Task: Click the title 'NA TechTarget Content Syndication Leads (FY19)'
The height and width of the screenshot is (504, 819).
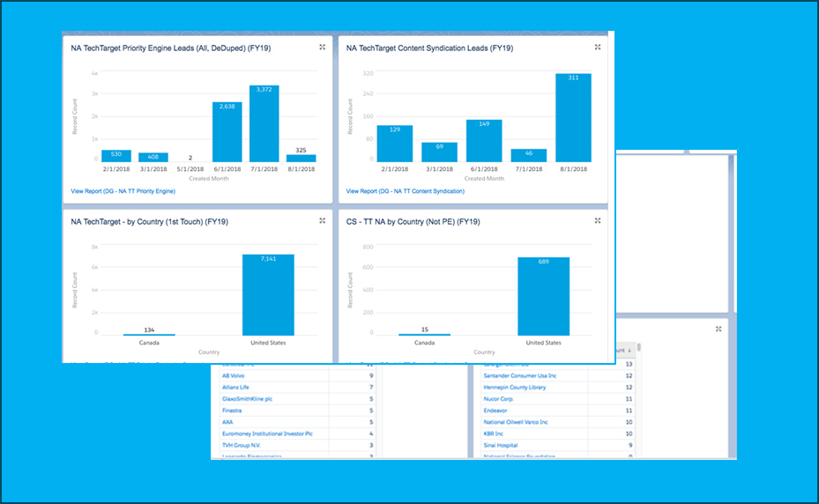Action: (x=429, y=48)
